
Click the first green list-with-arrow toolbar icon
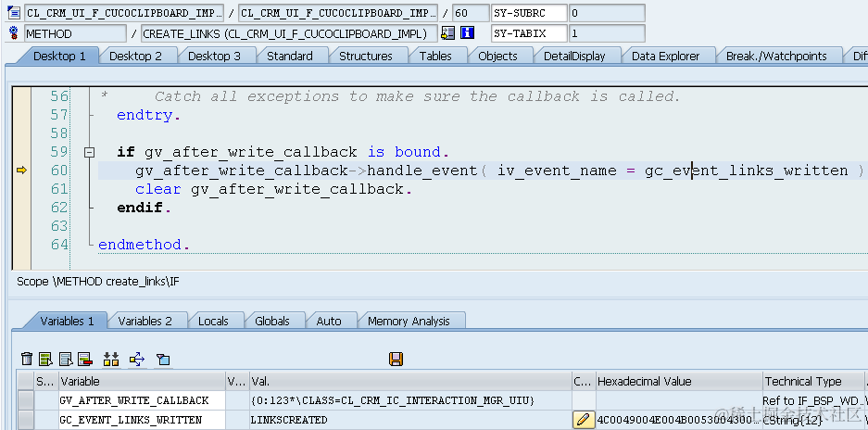[46, 359]
